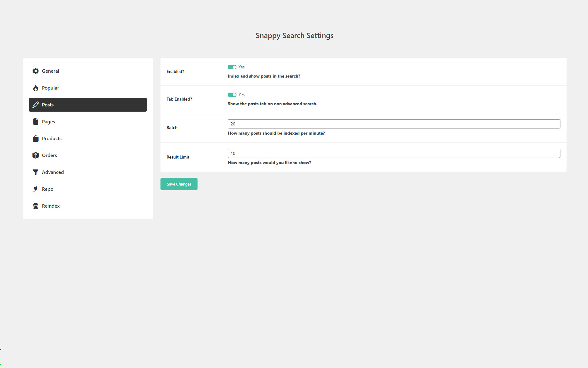Select the Repo tab label
Screen dimensions: 588x368
(x=48, y=189)
